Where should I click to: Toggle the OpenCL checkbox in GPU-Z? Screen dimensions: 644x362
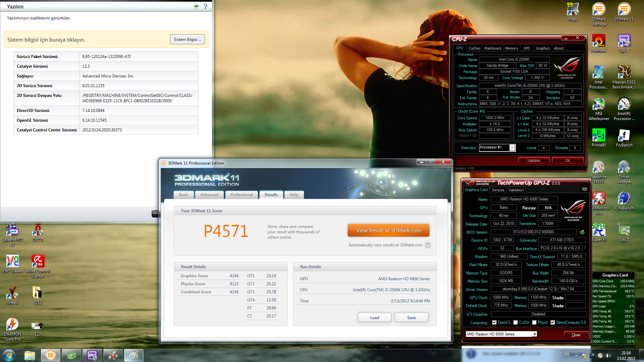coord(494,322)
